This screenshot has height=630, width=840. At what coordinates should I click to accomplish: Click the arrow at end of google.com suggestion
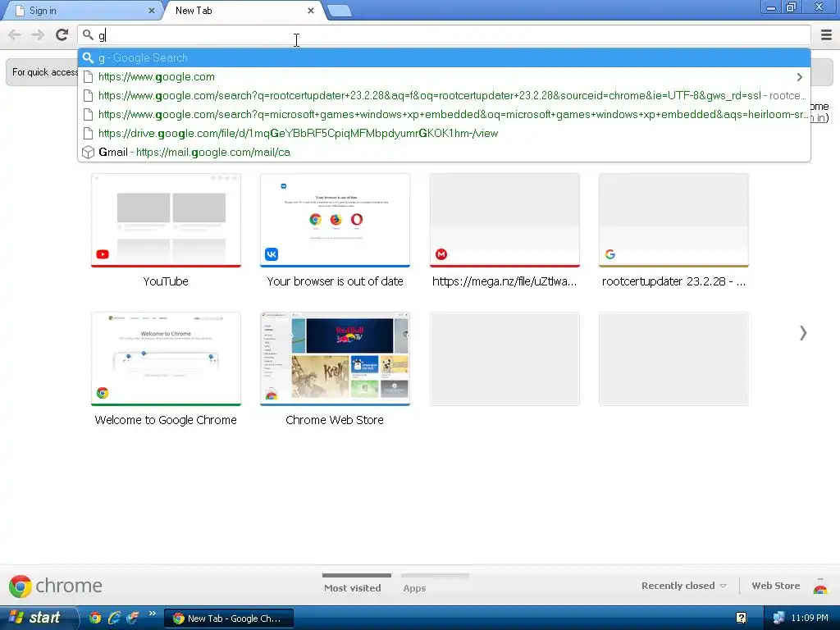coord(799,77)
